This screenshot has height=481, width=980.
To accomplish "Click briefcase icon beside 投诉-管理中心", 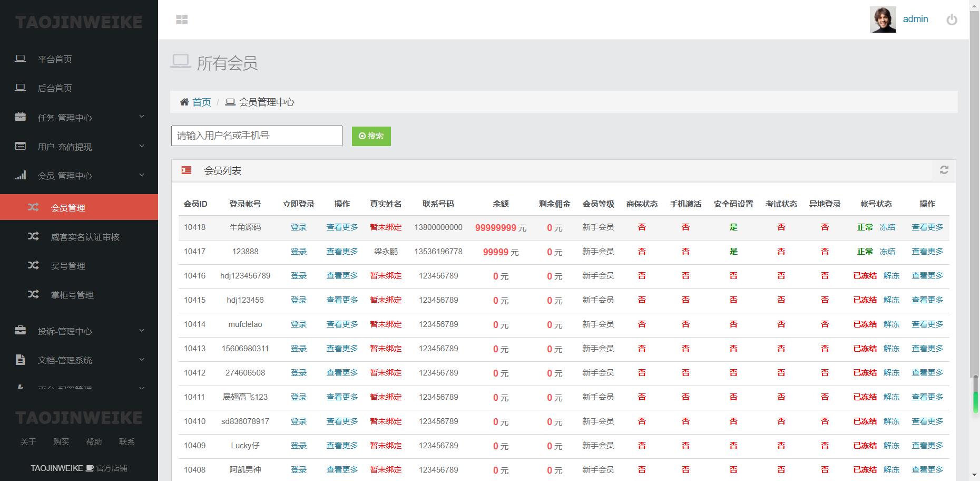I will 21,330.
